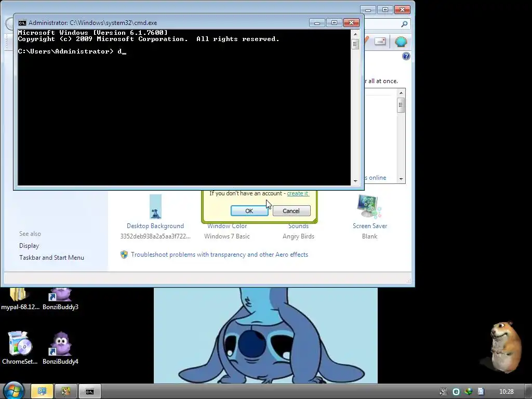This screenshot has width=532, height=399.
Task: Open the Desktop Background settings icon
Action: [x=155, y=207]
